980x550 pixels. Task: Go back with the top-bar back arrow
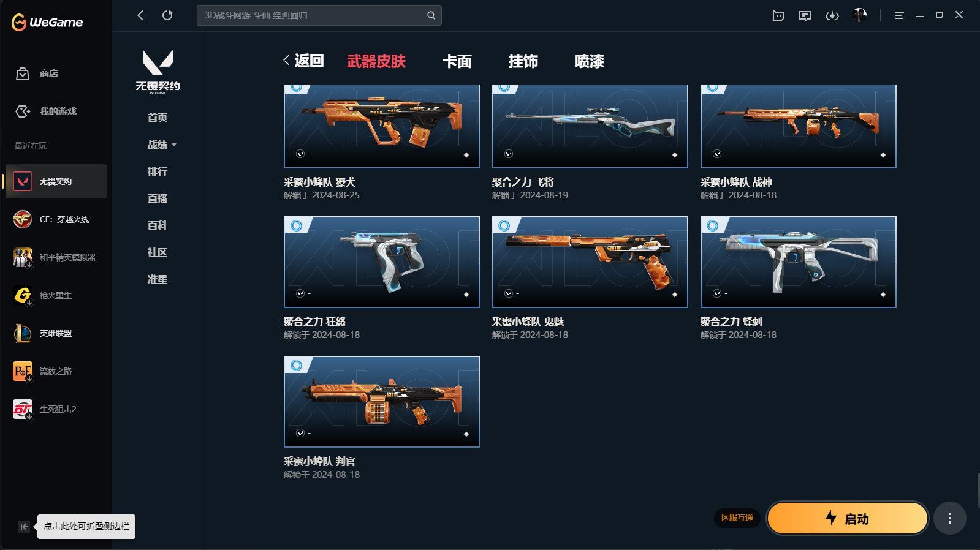click(x=140, y=15)
